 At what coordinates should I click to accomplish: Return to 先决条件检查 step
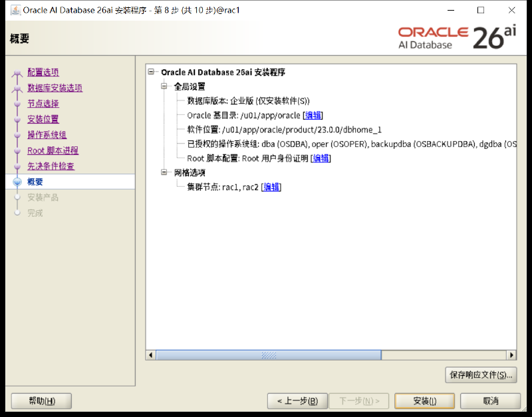click(x=51, y=166)
